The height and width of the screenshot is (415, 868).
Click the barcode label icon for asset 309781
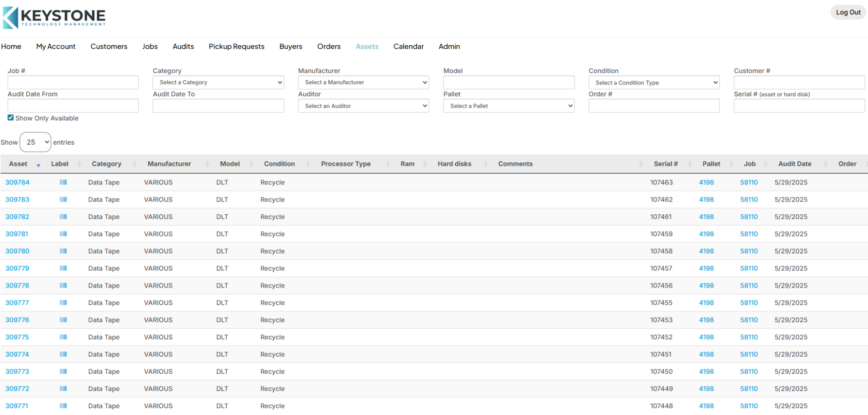pyautogui.click(x=63, y=234)
